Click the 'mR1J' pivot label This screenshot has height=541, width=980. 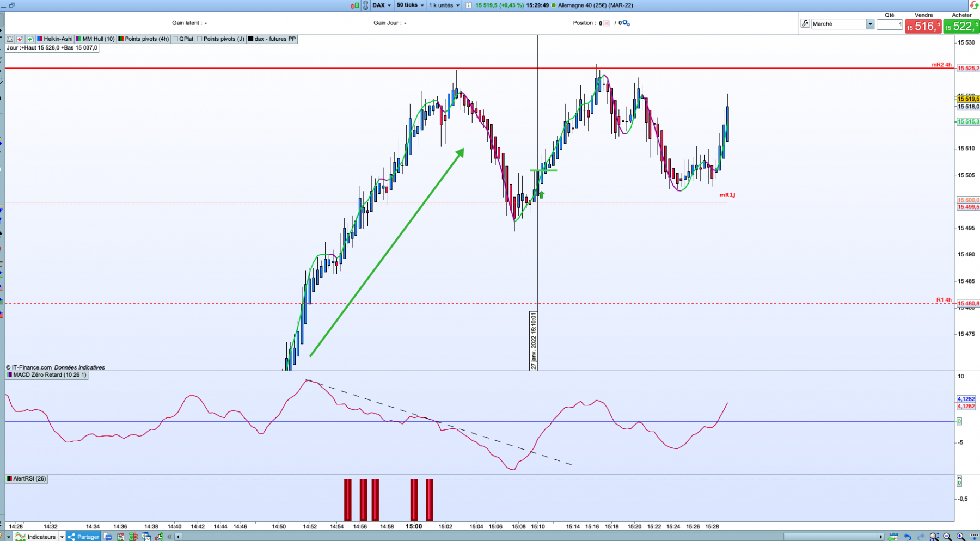coord(727,195)
